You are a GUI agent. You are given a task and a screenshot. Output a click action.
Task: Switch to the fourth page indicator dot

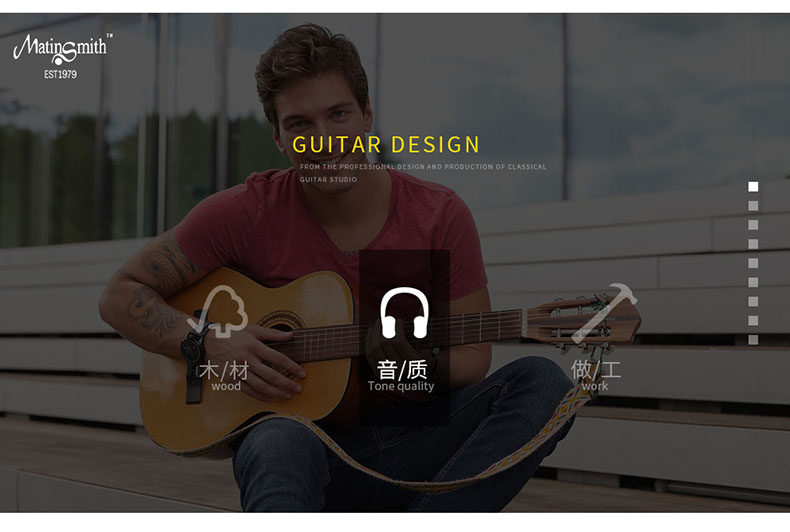click(753, 244)
